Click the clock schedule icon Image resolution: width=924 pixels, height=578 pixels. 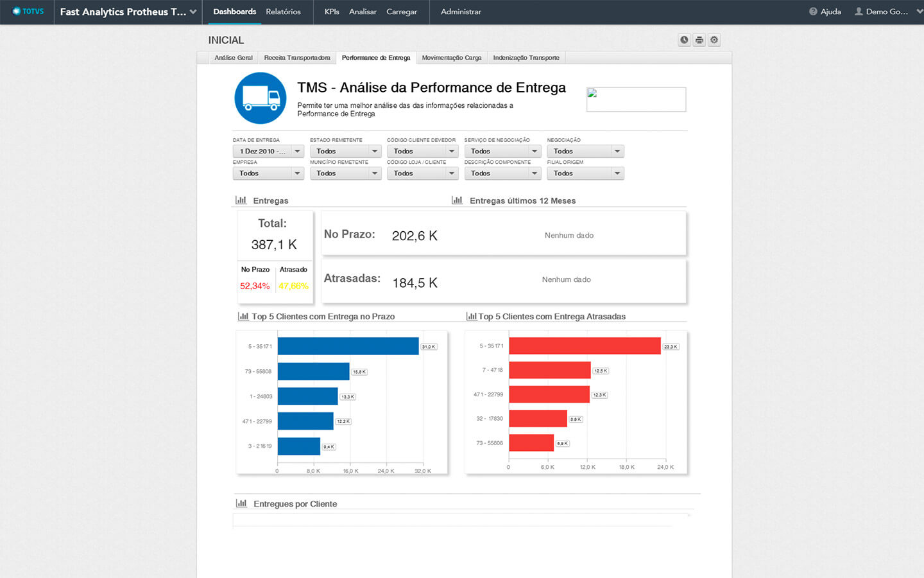pos(684,40)
